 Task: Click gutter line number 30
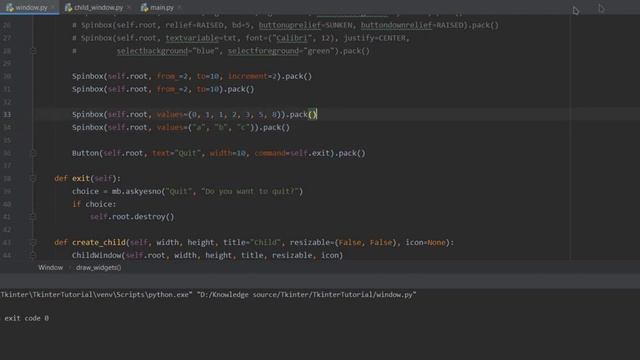[x=7, y=76]
